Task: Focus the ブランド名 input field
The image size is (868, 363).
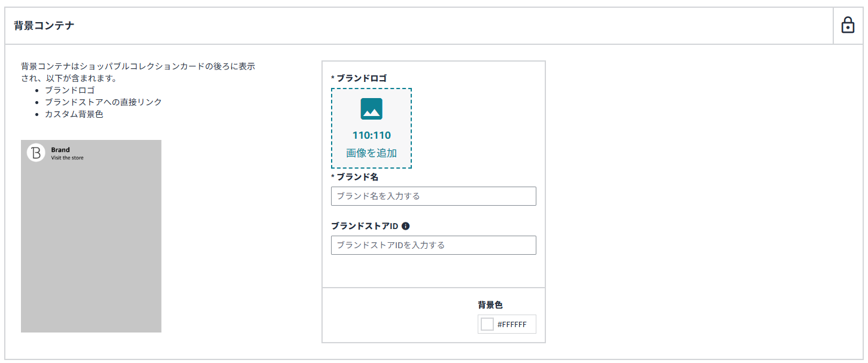Action: 433,196
